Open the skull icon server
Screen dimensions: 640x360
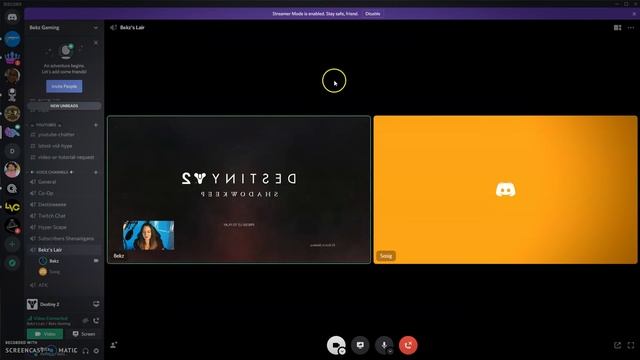point(12,95)
